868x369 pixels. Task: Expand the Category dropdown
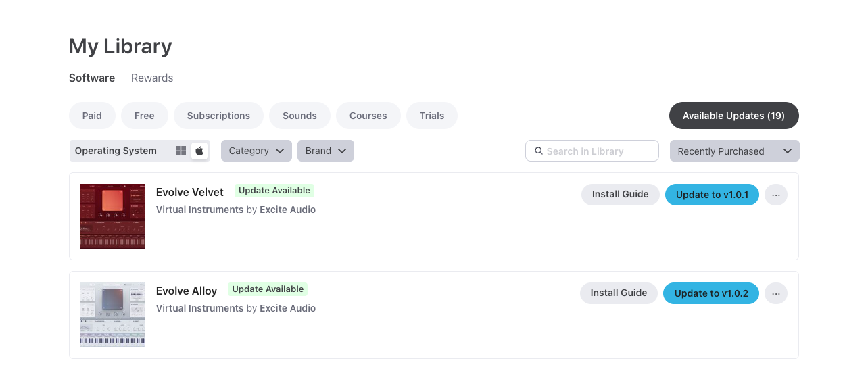point(256,151)
